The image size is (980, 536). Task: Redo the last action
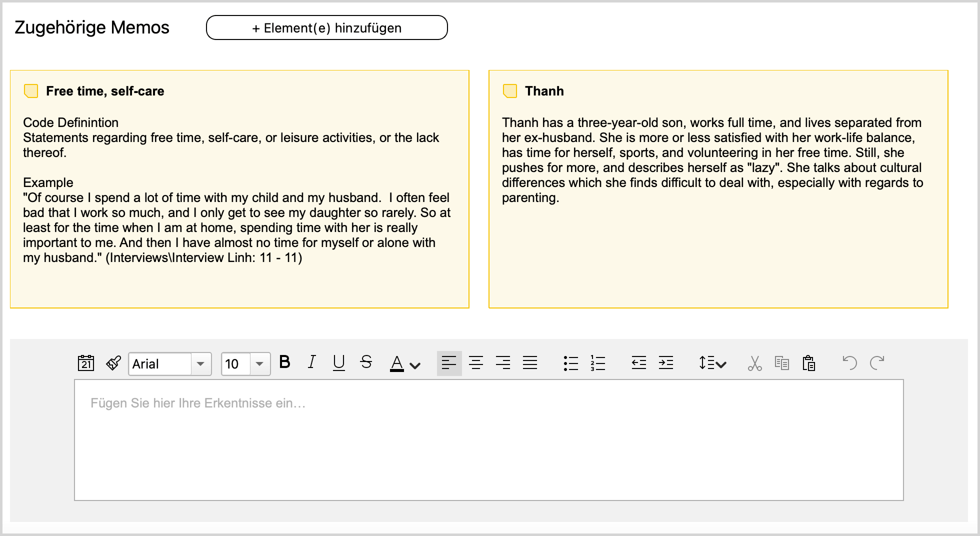[x=877, y=362]
